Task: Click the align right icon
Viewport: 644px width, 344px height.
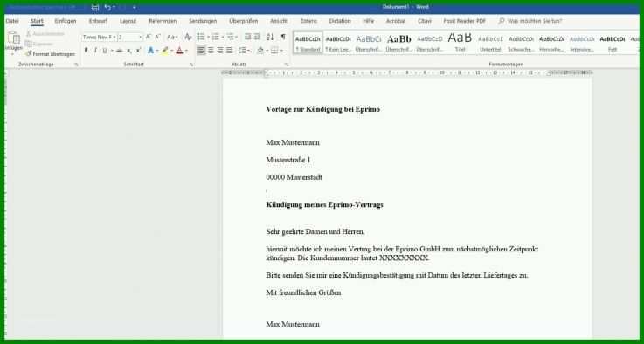Action: tap(220, 51)
